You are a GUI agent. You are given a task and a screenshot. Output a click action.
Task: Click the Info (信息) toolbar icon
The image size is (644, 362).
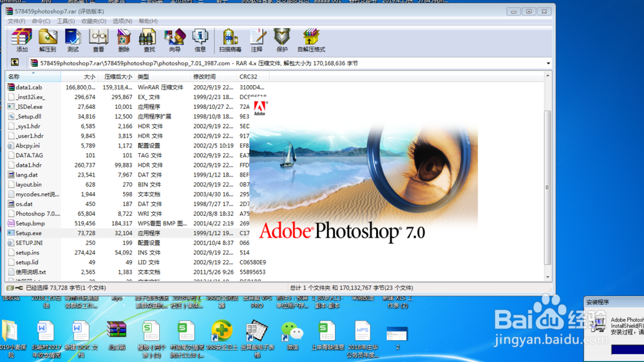click(200, 41)
